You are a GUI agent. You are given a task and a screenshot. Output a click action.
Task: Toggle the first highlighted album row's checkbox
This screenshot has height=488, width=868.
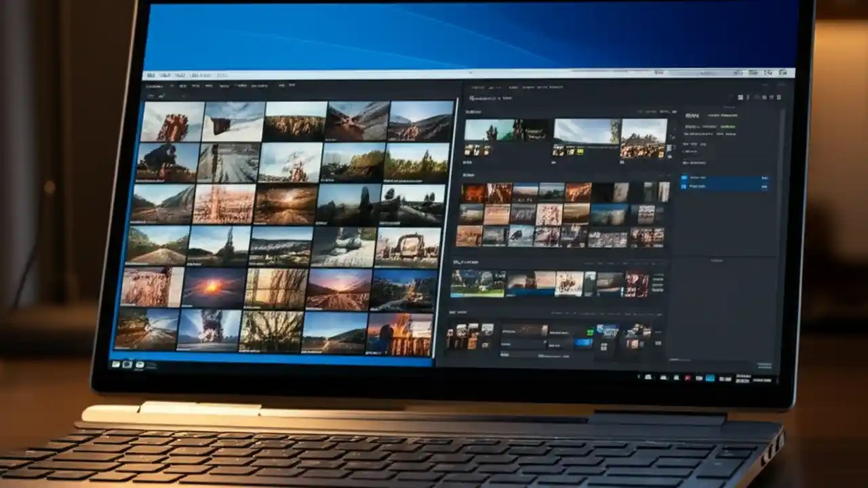point(684,177)
